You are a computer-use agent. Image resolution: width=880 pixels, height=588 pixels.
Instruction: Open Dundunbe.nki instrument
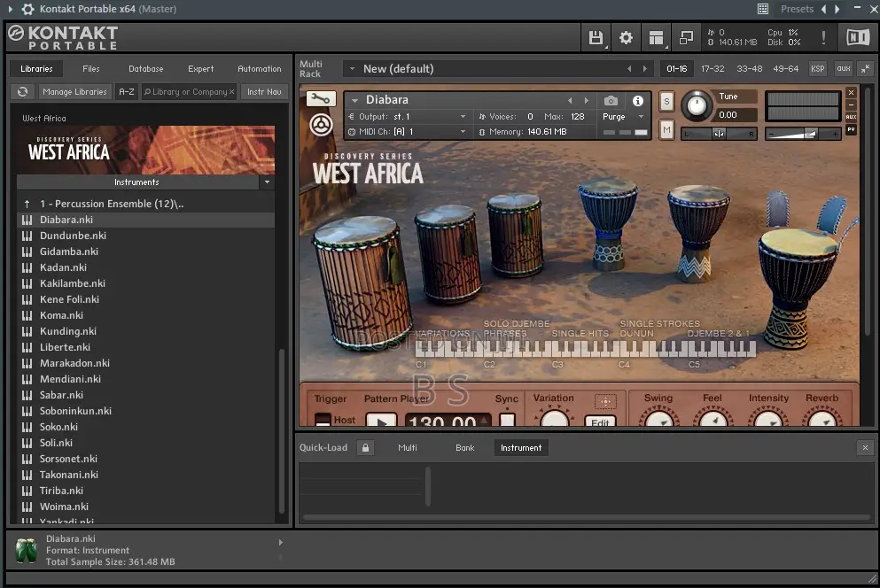click(x=148, y=236)
